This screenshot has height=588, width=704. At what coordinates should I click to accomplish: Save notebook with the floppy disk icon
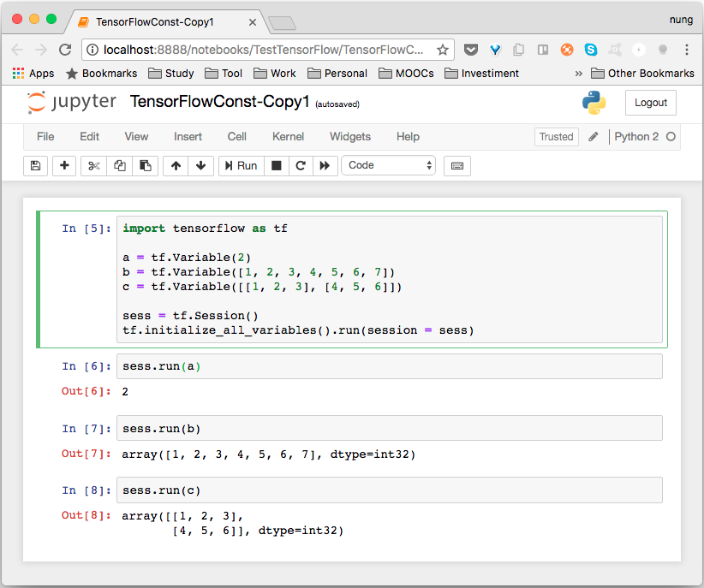coord(35,166)
